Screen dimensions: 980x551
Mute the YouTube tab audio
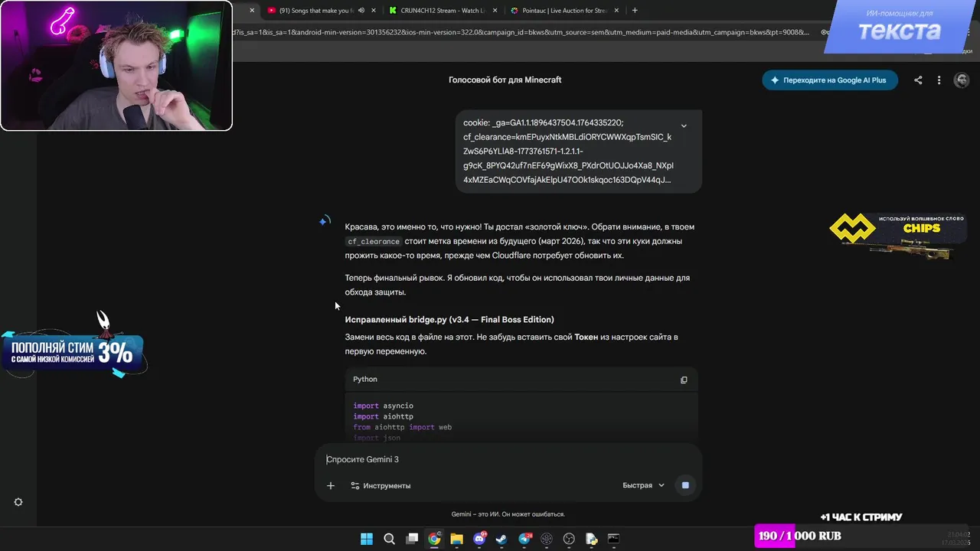[361, 11]
